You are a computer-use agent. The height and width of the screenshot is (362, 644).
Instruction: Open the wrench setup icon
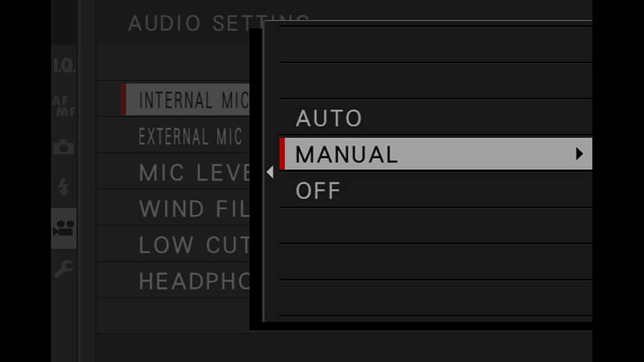(64, 269)
